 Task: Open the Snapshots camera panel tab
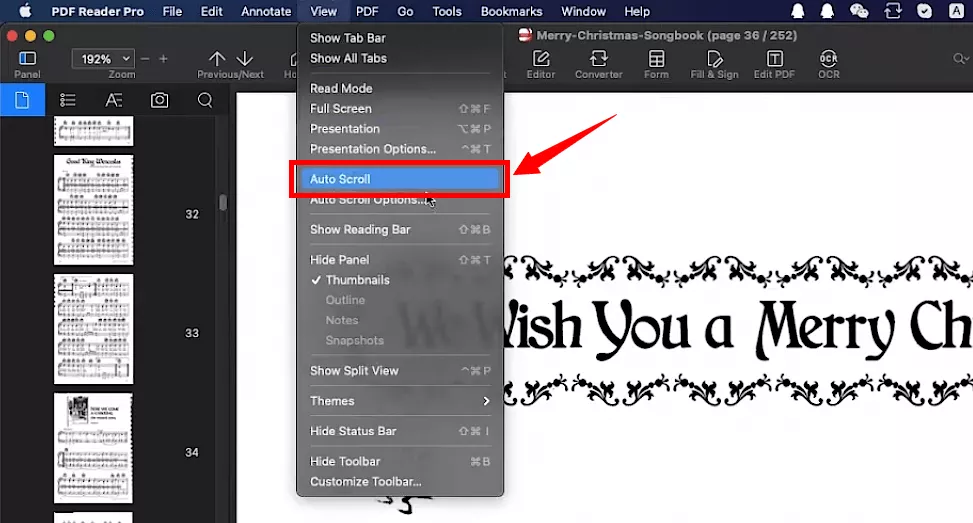coord(159,100)
